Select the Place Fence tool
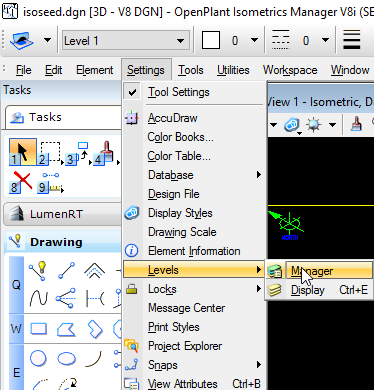Viewport: 374px width, 390px height. [x=50, y=153]
